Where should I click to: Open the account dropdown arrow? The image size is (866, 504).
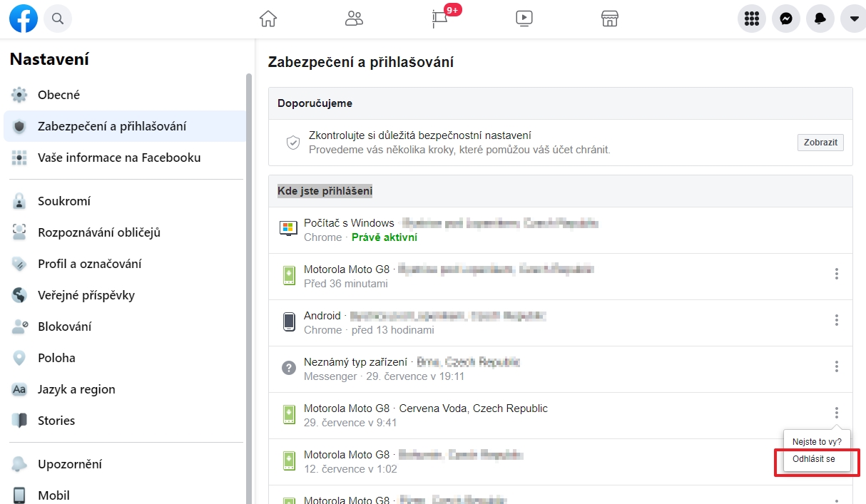[853, 18]
